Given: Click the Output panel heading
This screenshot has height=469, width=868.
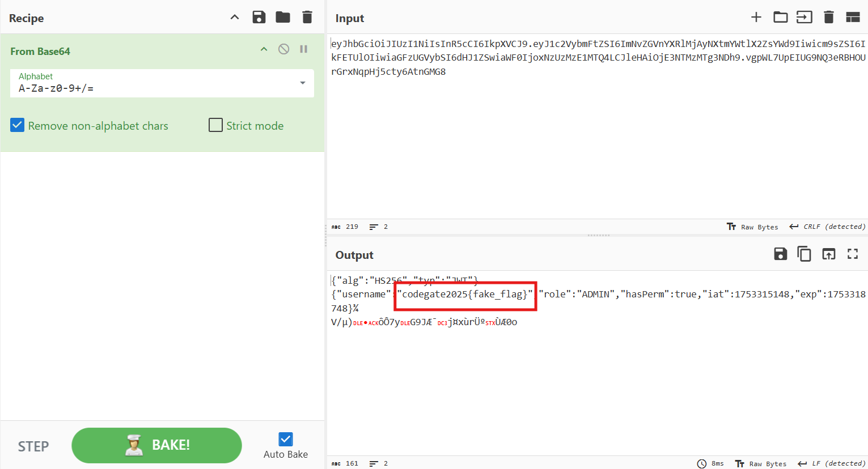Looking at the screenshot, I should [x=354, y=255].
